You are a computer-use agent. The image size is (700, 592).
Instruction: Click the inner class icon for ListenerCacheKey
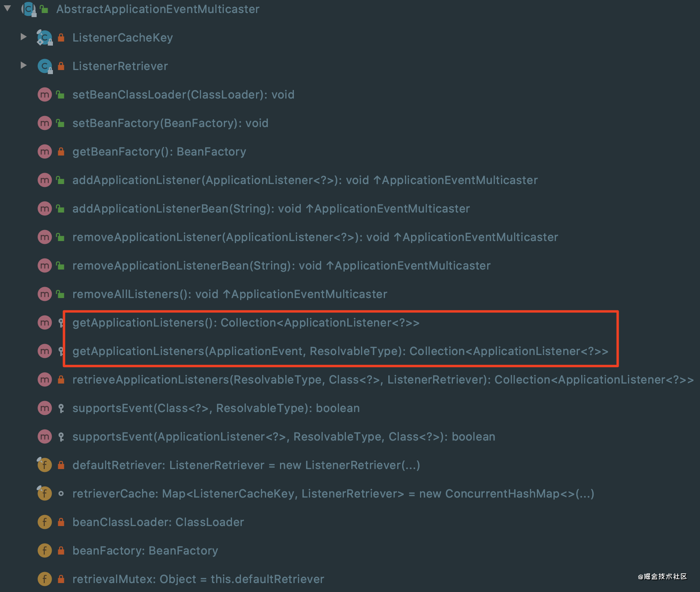tap(44, 37)
